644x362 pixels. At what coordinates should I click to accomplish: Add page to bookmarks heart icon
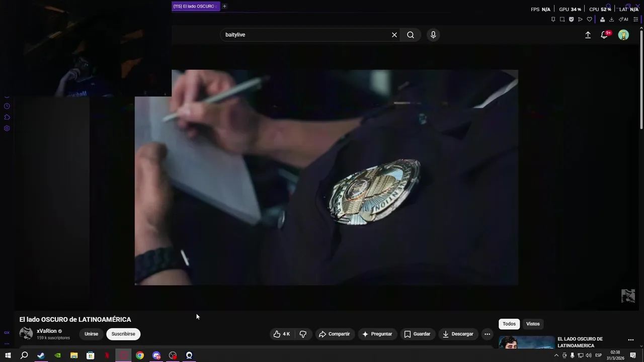[x=589, y=19]
